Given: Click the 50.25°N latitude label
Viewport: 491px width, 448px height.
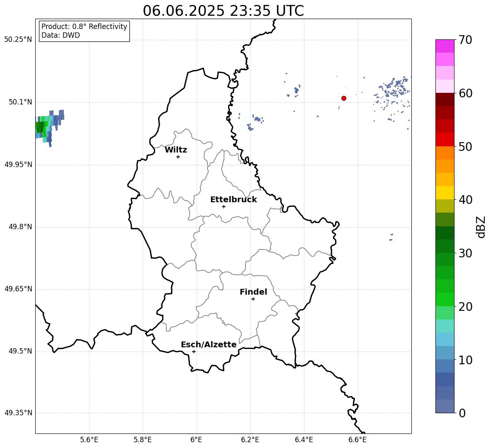Looking at the screenshot, I should click(18, 40).
